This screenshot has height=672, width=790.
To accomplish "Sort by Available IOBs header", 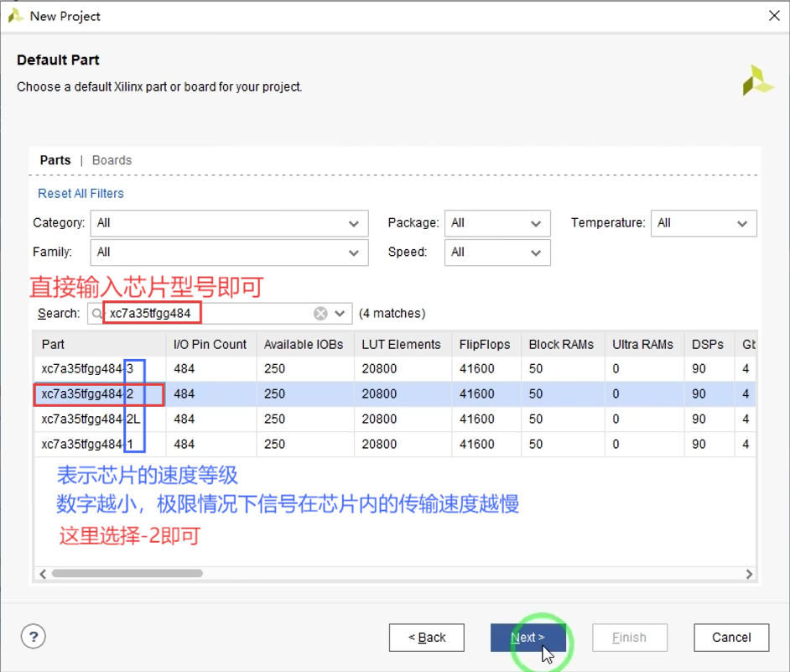I will [x=304, y=344].
